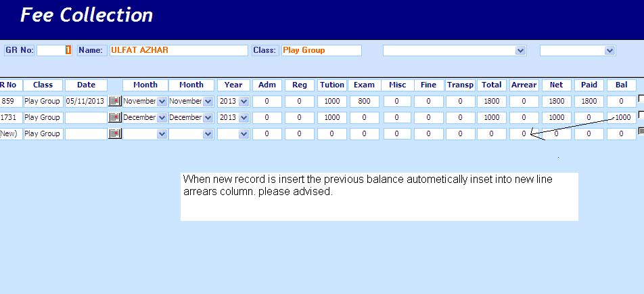Open the date picker in the 859 row
The width and height of the screenshot is (644, 294).
[115, 101]
